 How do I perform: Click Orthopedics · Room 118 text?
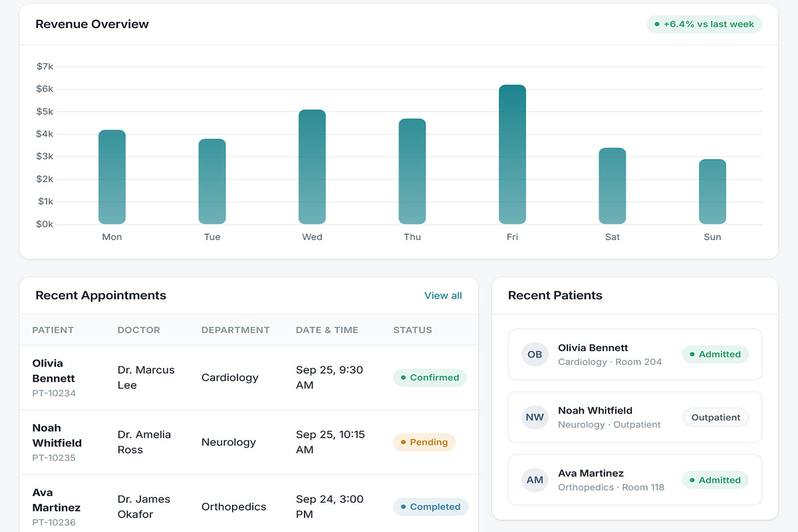[x=611, y=487]
